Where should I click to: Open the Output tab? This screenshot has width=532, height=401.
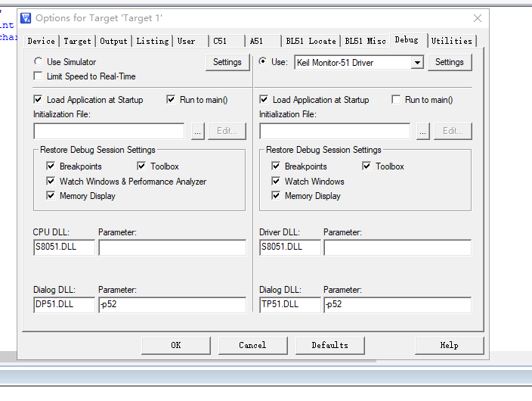[113, 41]
